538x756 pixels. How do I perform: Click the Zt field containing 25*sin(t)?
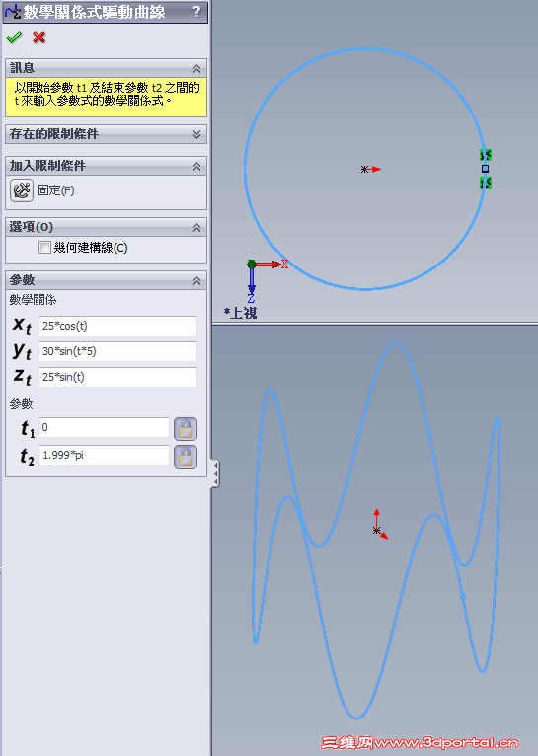coord(117,377)
